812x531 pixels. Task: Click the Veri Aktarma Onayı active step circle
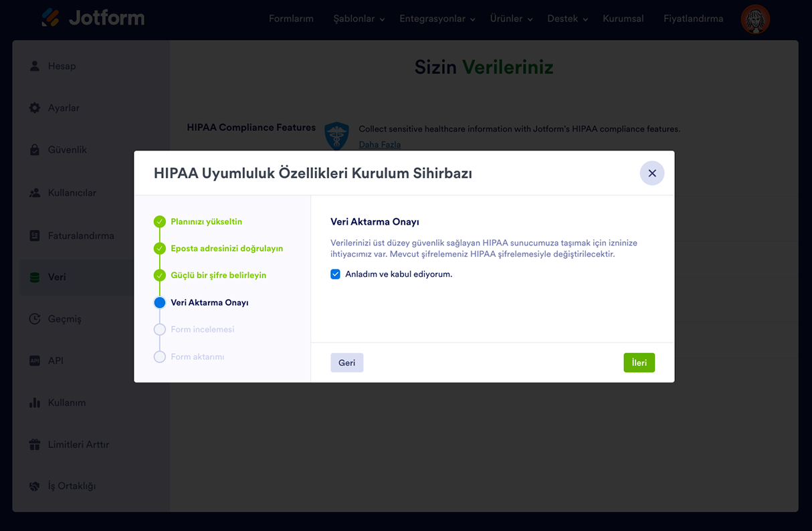[x=159, y=302]
